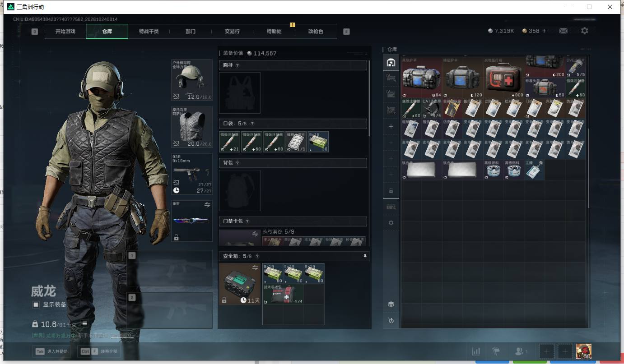Swap the keycard case via its arrows

pyautogui.click(x=255, y=234)
